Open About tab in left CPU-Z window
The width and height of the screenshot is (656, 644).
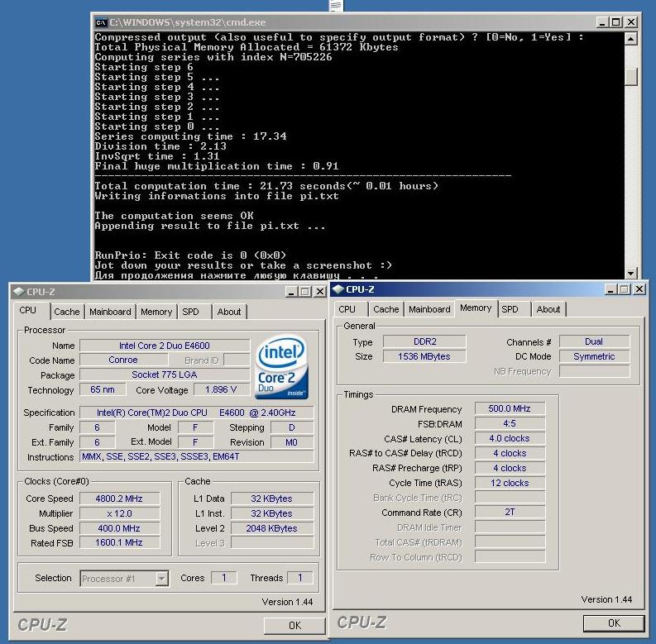(229, 312)
